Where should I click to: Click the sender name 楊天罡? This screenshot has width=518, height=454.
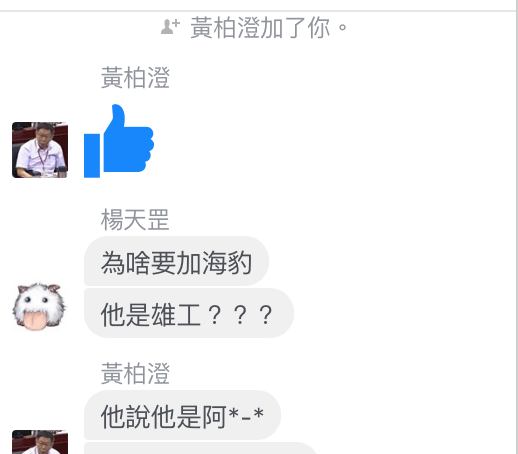pos(135,220)
